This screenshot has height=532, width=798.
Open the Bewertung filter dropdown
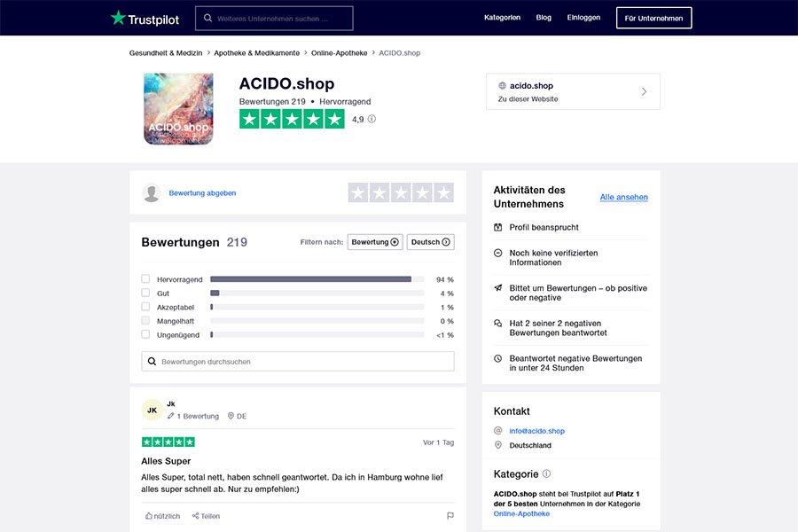click(375, 242)
